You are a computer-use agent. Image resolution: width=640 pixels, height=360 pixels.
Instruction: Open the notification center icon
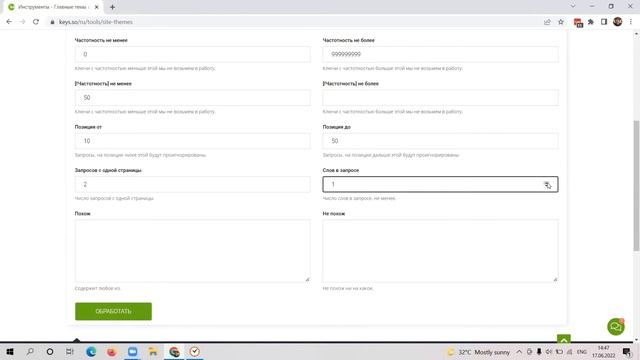(x=627, y=352)
